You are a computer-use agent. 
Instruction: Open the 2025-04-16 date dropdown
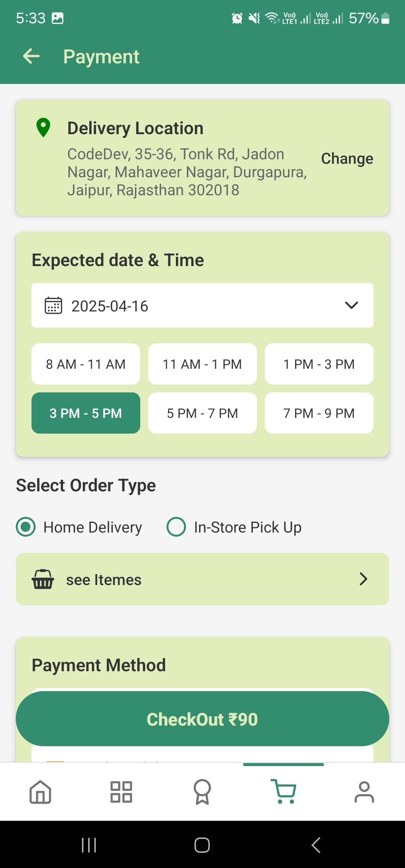pyautogui.click(x=202, y=305)
